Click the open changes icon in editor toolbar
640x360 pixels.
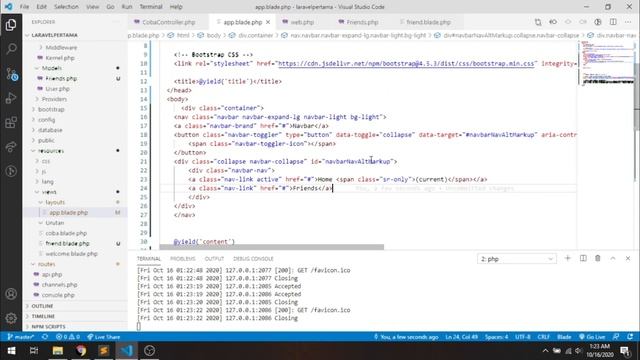coord(538,22)
